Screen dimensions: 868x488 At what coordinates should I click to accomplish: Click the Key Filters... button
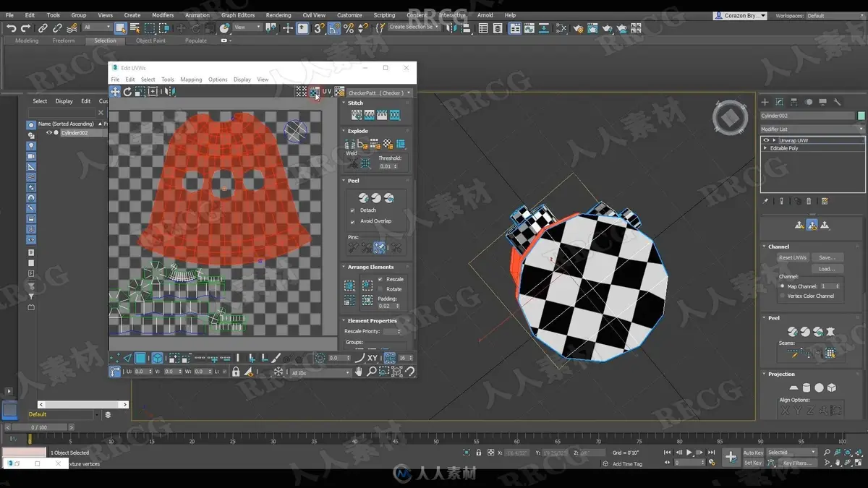pos(797,463)
